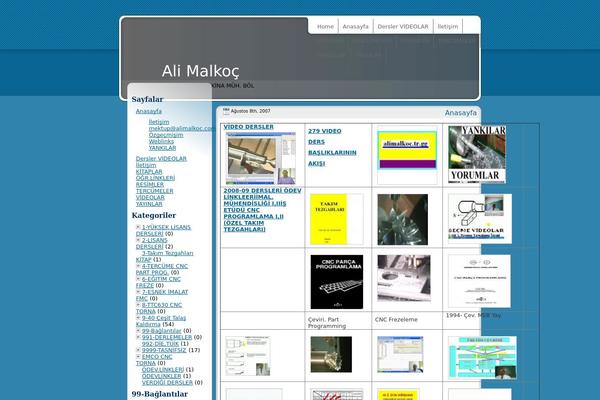This screenshot has width=600, height=400.
Task: Open 279 VİDEO DERS BAŞLIKLARININ AKIŞI link
Action: tap(332, 147)
